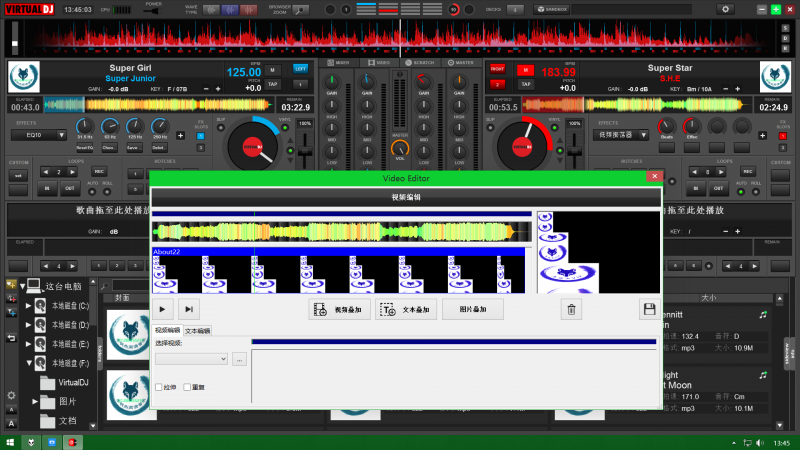
Task: Toggle the SANDBOX button
Action: coord(552,9)
